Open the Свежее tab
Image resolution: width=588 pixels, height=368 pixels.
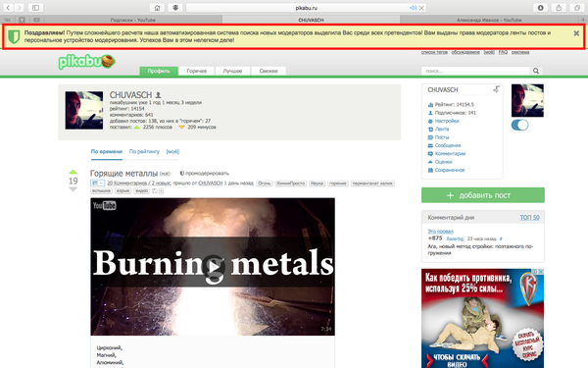(x=269, y=71)
